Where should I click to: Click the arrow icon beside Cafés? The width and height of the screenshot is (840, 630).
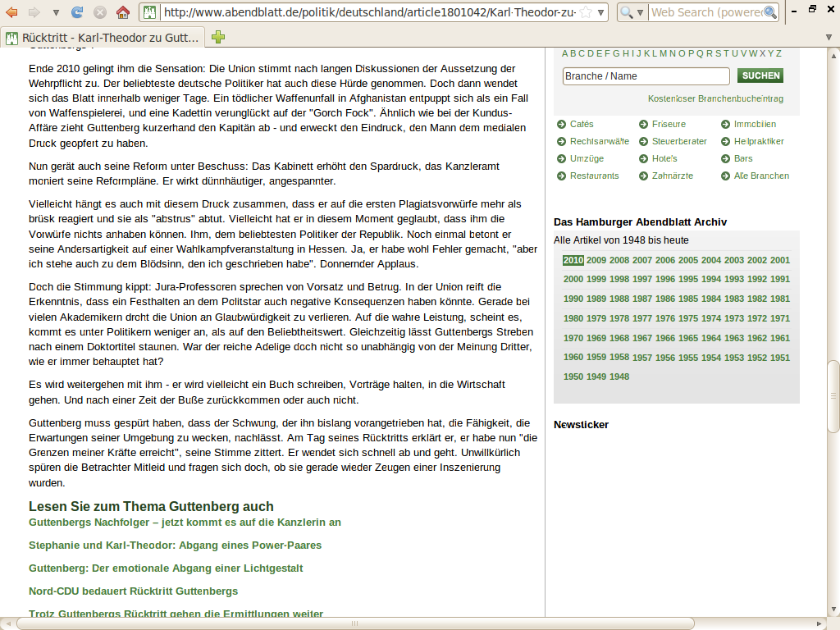pos(561,125)
